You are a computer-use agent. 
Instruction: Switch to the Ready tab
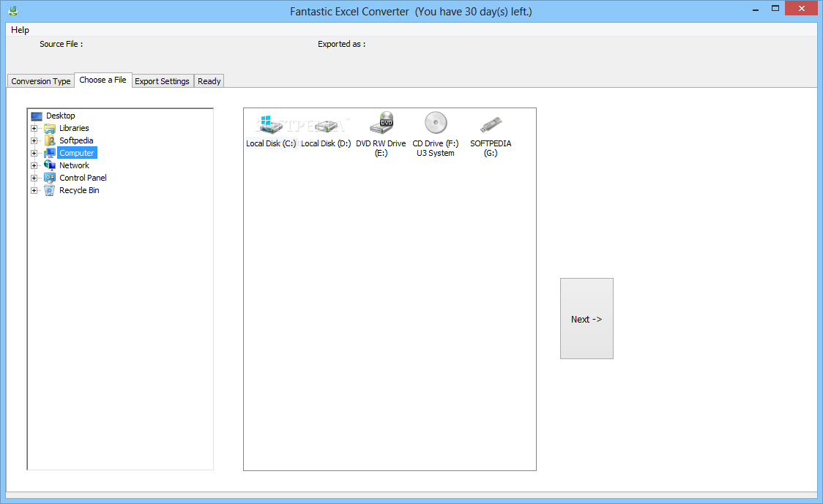pos(209,81)
